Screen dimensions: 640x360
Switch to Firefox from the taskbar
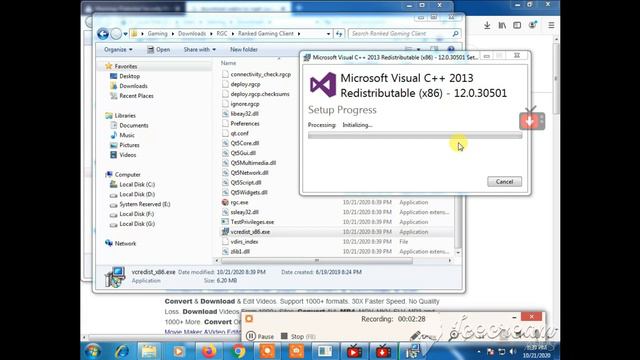(x=209, y=351)
